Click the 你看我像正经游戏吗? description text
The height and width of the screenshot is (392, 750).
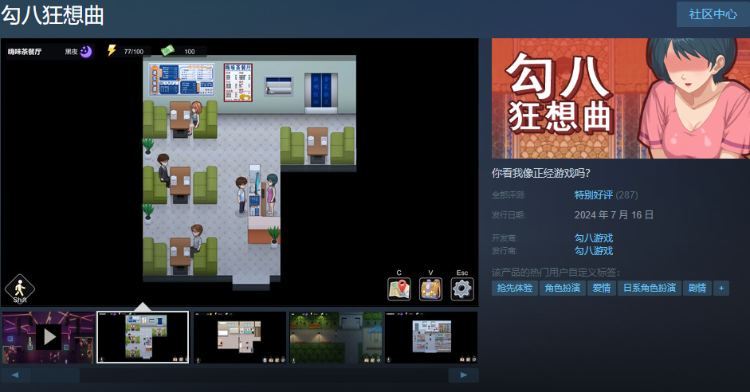541,173
